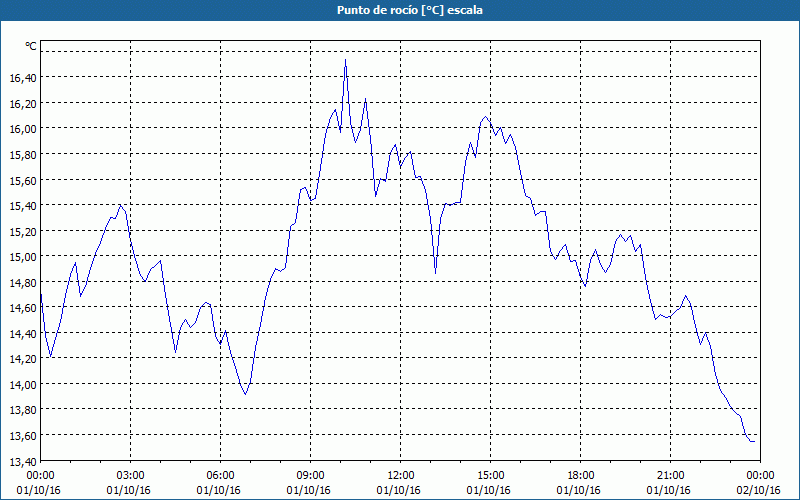Click the dew point peak above 16,40
The width and height of the screenshot is (800, 500).
pyautogui.click(x=345, y=60)
